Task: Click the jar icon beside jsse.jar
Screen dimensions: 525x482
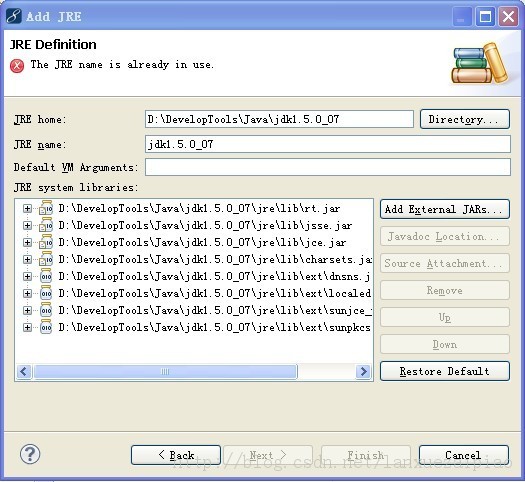Action: (x=46, y=225)
